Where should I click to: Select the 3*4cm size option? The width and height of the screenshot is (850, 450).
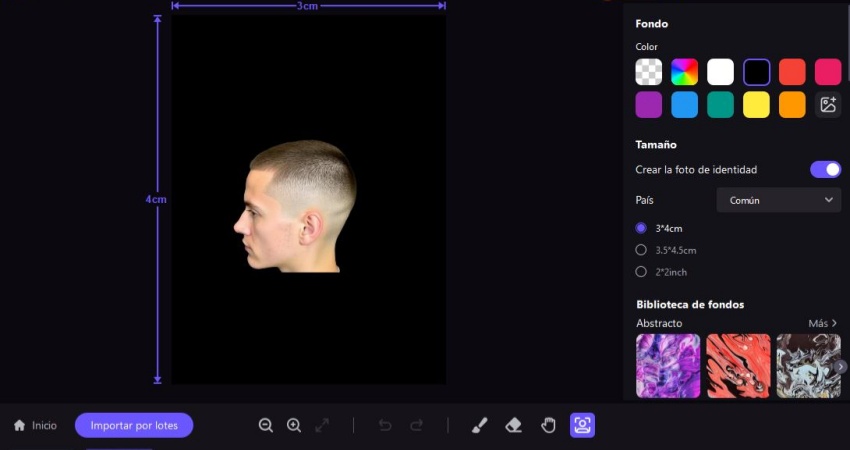point(642,228)
